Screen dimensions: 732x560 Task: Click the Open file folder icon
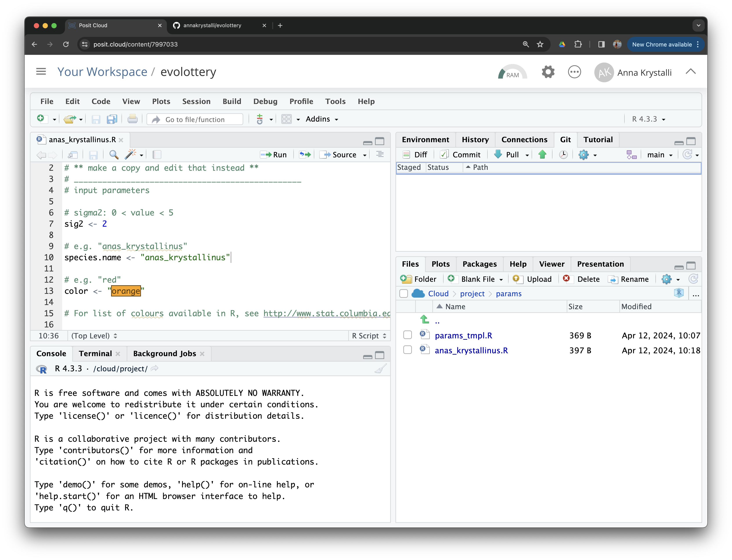[70, 119]
